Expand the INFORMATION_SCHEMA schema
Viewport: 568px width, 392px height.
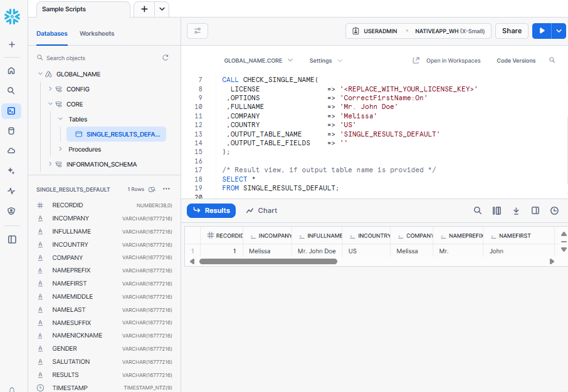point(50,164)
